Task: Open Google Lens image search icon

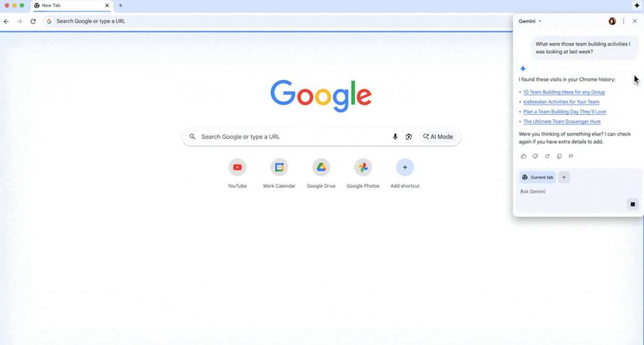Action: (409, 137)
